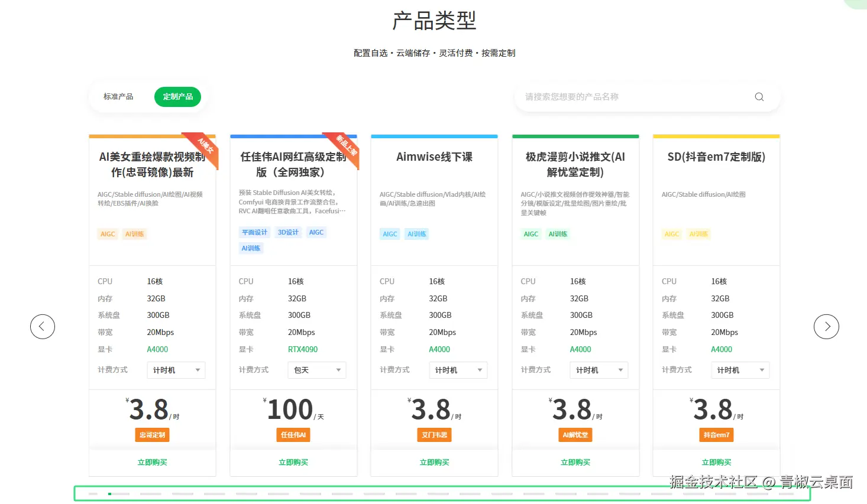The image size is (867, 504).
Task: Click A4000 value on Aimwise线下课 card
Action: coord(439,349)
